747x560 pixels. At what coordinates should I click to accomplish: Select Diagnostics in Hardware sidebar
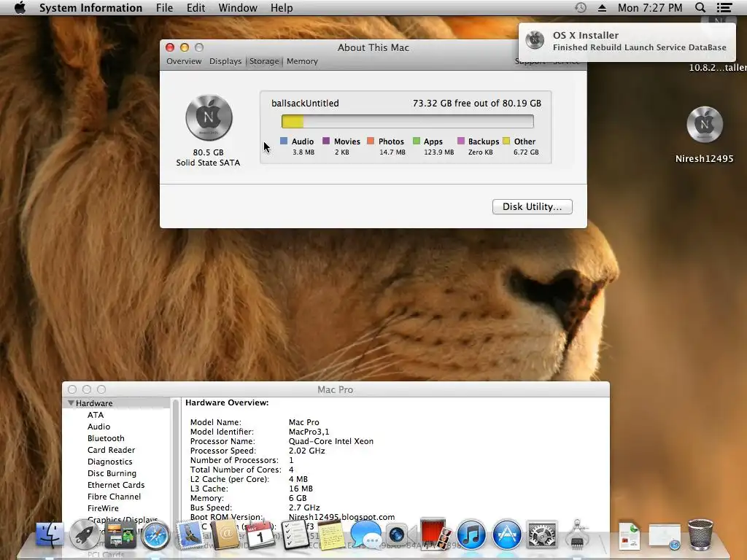[x=109, y=462]
